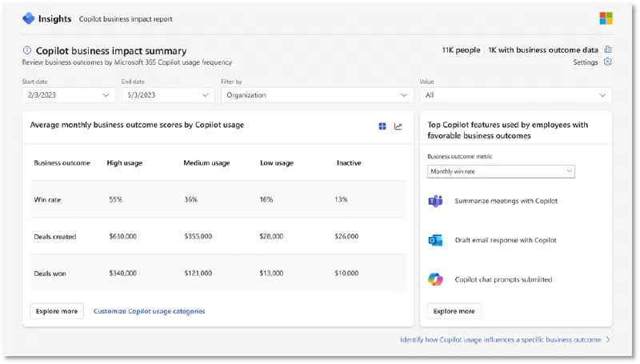The width and height of the screenshot is (640, 364).
Task: Click Summarize meetings with Copilot text
Action: [506, 201]
